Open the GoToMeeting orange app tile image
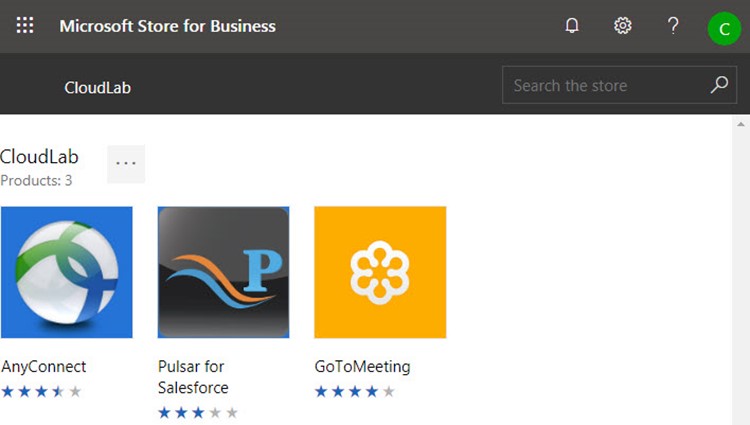The image size is (750, 425). click(x=380, y=272)
